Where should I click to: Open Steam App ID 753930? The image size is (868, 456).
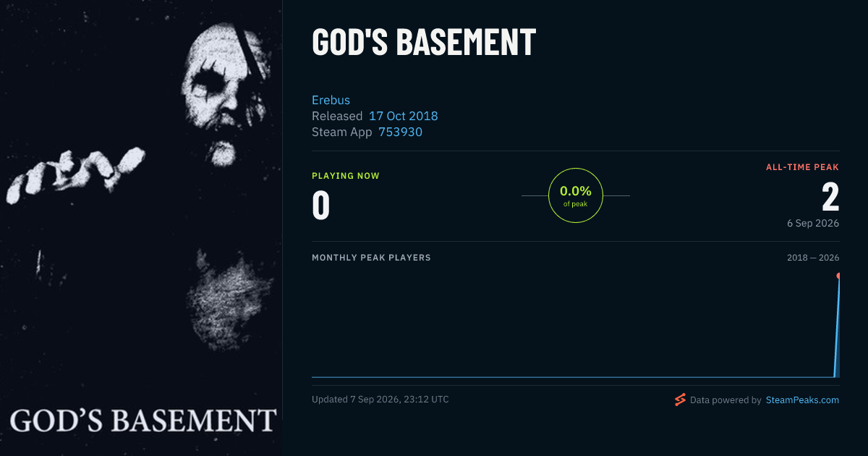tap(400, 132)
